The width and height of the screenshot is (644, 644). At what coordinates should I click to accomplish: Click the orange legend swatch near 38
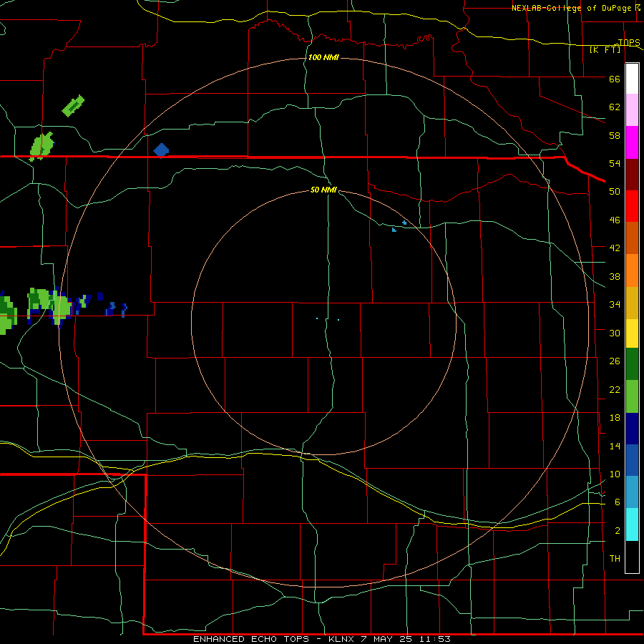(x=632, y=270)
